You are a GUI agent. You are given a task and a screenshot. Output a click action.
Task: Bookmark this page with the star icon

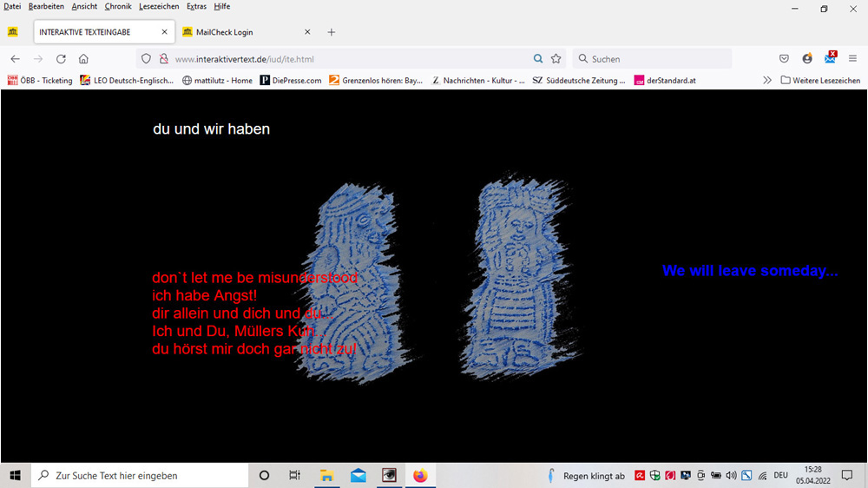[556, 59]
